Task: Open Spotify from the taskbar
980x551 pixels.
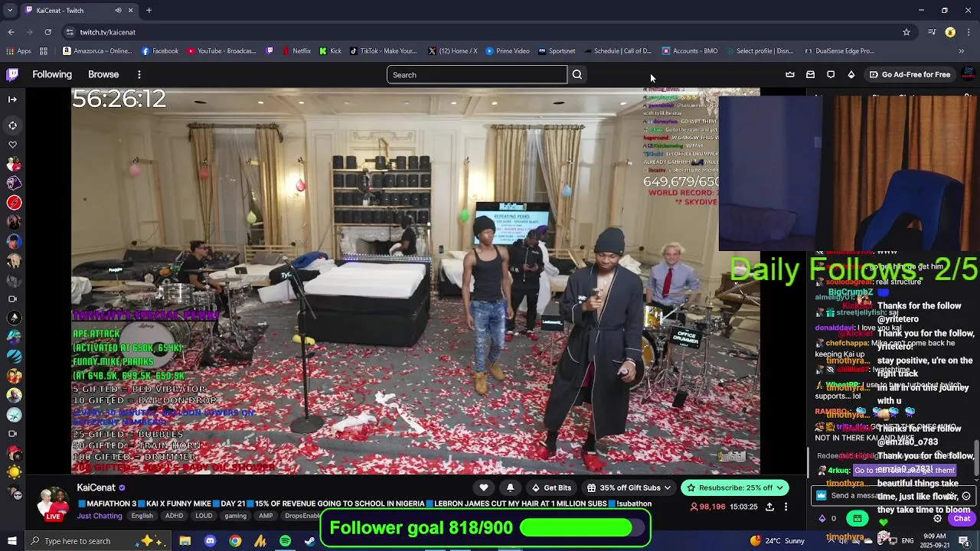Action: tap(285, 541)
